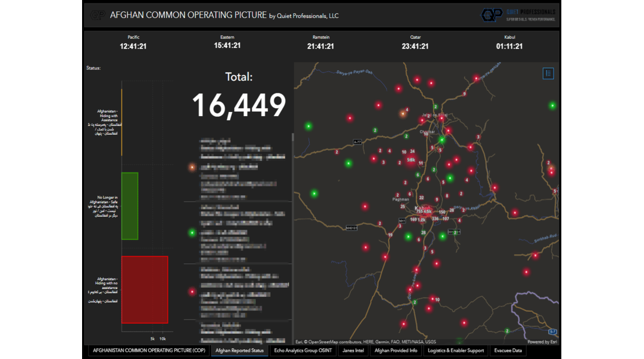The height and width of the screenshot is (359, 644).
Task: Click the Quiet Professionals logo in header
Action: 518,15
